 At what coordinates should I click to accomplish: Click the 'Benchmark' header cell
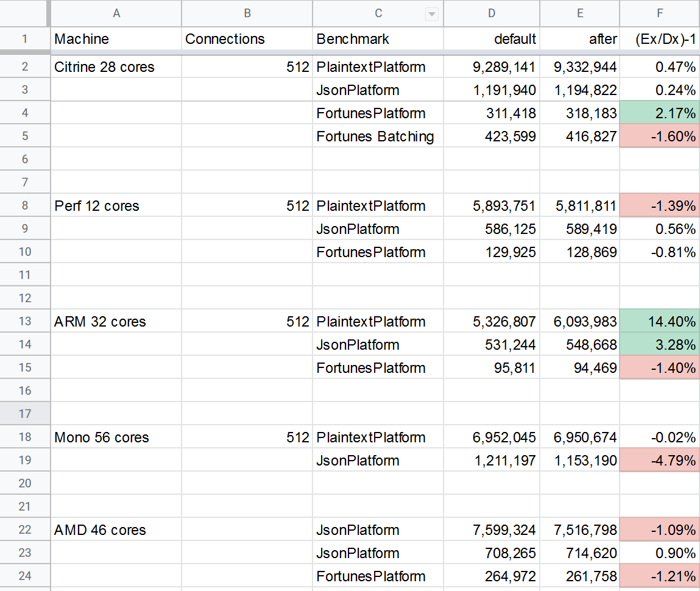(378, 39)
